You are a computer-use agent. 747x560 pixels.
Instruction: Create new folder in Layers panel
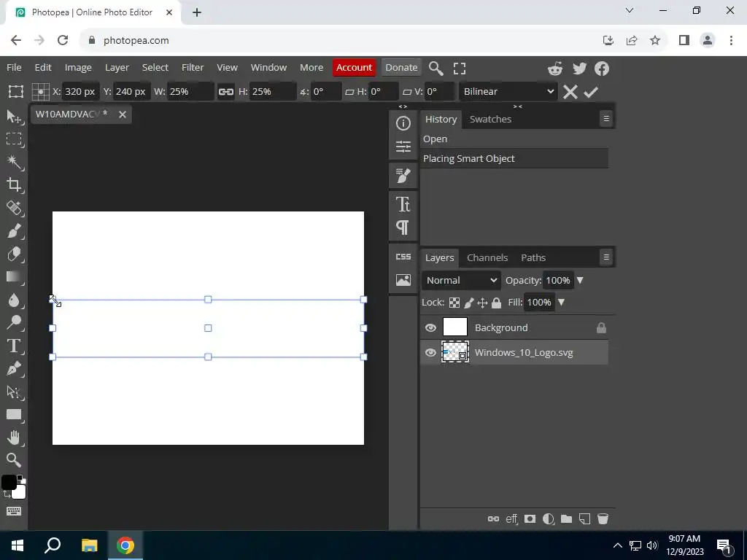(x=566, y=519)
